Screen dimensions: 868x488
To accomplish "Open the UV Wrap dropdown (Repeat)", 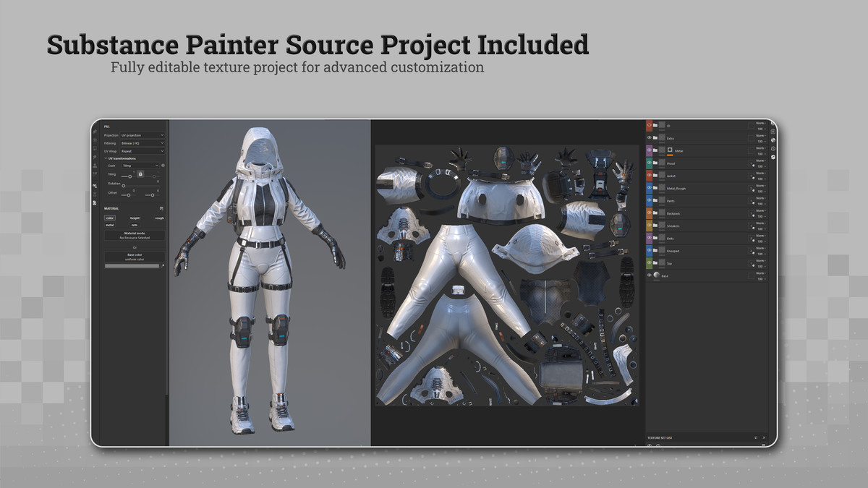I will pyautogui.click(x=142, y=151).
